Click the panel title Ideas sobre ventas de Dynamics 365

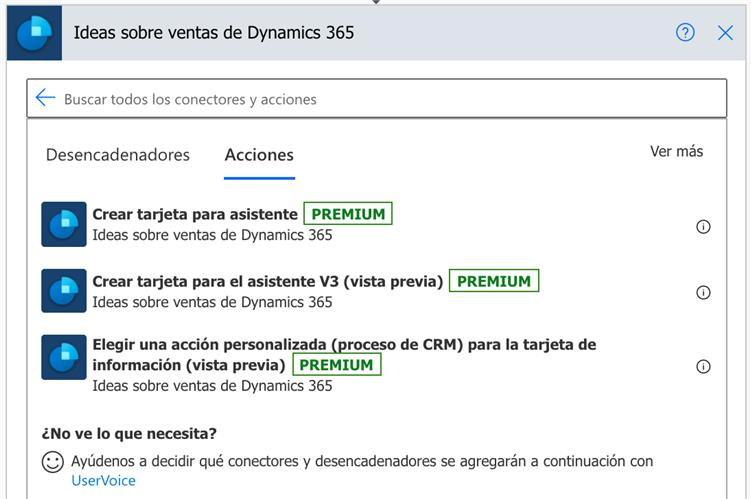click(x=214, y=33)
